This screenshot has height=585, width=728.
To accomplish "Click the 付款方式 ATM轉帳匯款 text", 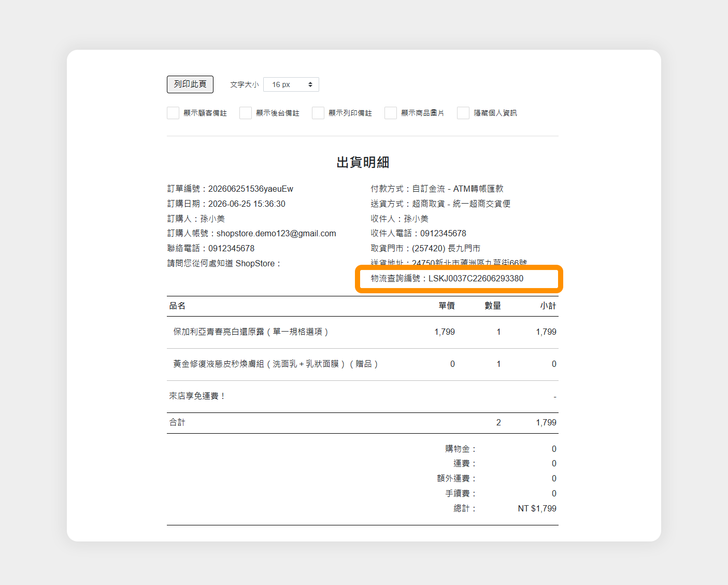I will pyautogui.click(x=437, y=189).
